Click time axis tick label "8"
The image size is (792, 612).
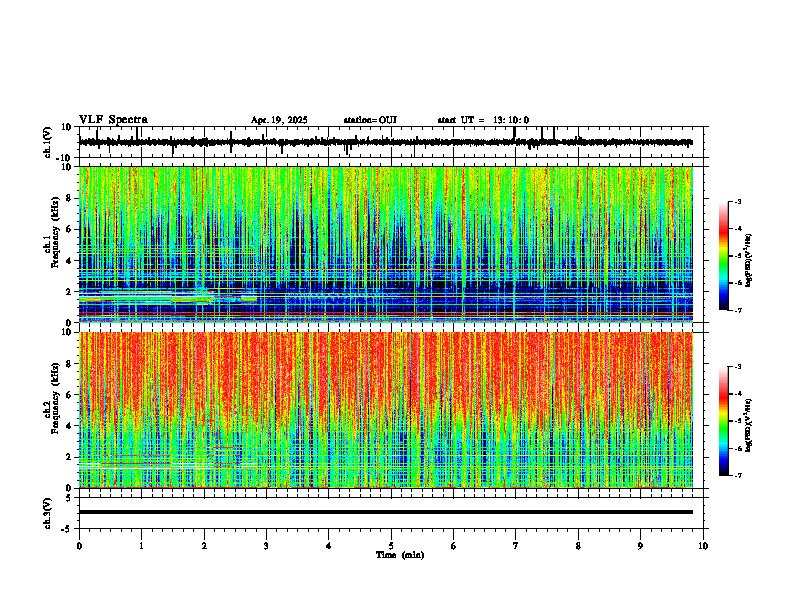click(578, 546)
